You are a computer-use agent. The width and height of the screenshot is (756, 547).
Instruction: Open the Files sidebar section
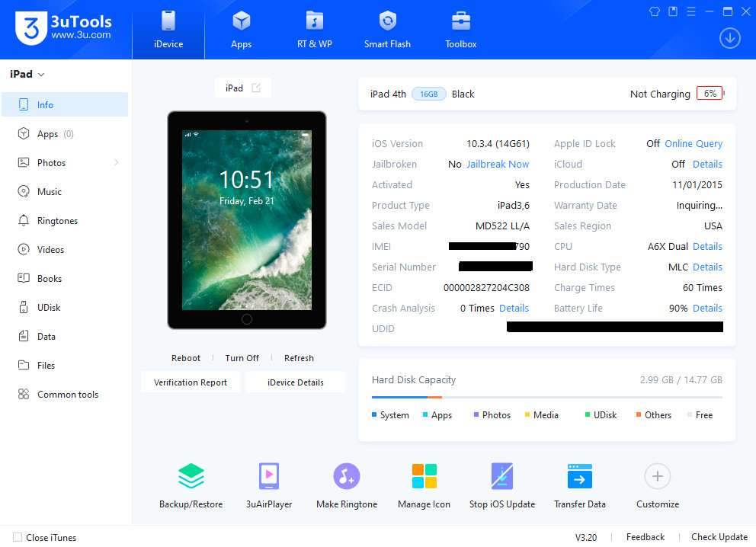[65, 365]
